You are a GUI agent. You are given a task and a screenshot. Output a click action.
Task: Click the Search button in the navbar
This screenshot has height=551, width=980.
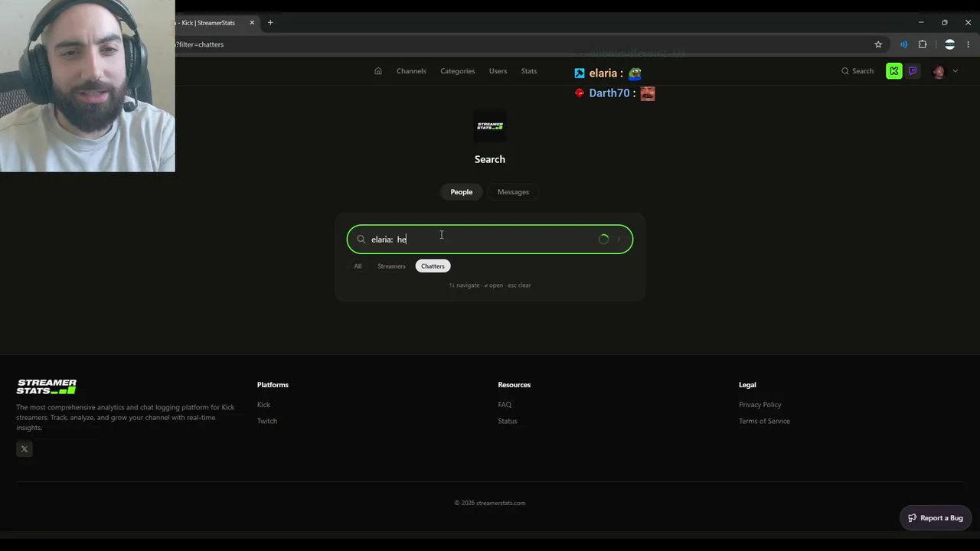pyautogui.click(x=857, y=71)
